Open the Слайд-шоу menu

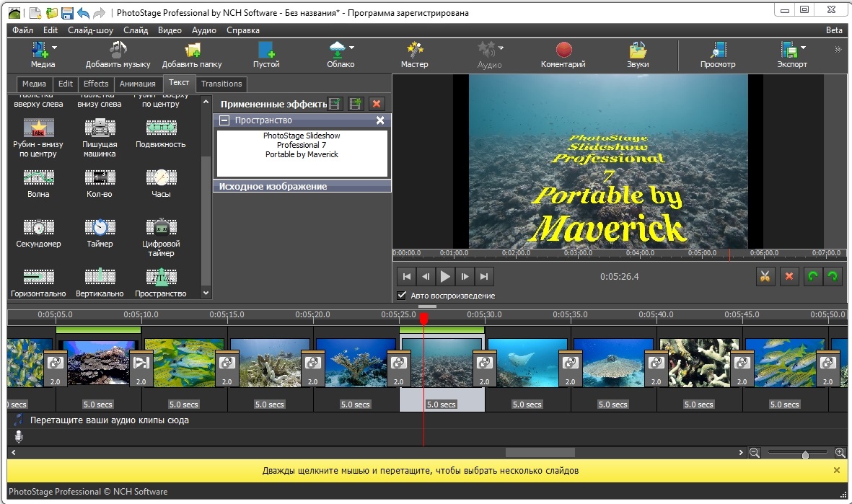[x=90, y=30]
